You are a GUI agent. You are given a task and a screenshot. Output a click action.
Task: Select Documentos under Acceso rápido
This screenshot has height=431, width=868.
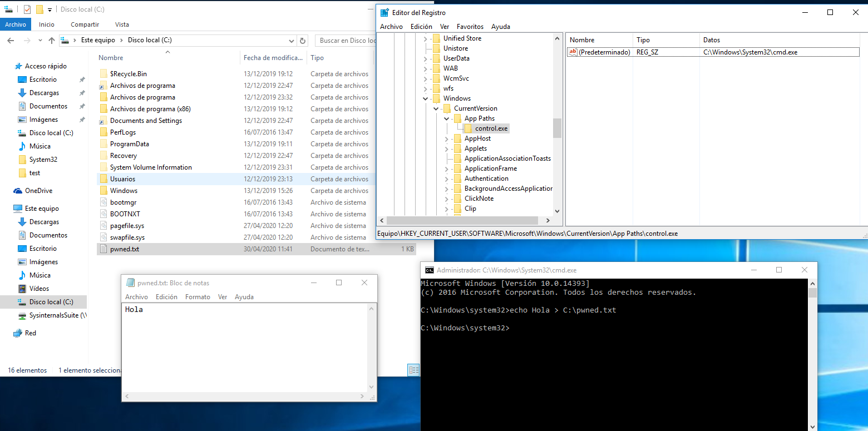[x=48, y=106]
